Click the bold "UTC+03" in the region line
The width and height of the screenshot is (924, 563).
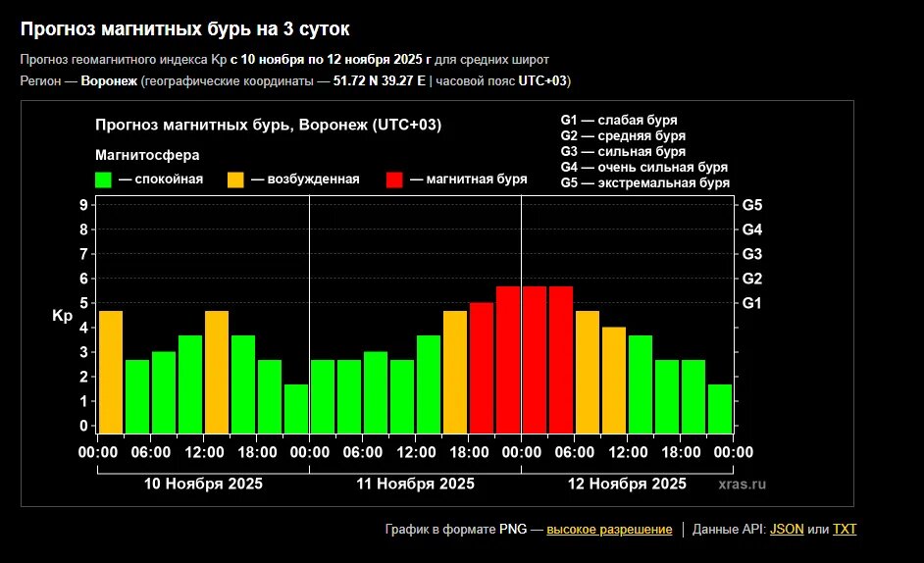click(x=542, y=80)
